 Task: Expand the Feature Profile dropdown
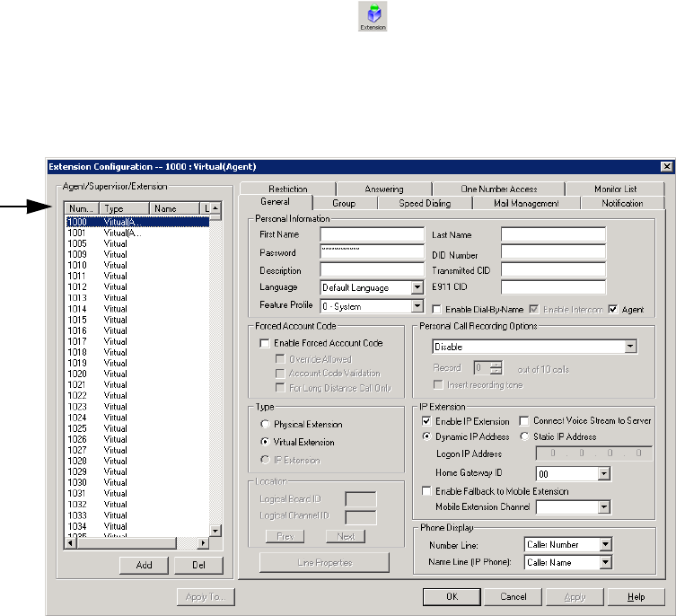click(x=417, y=306)
